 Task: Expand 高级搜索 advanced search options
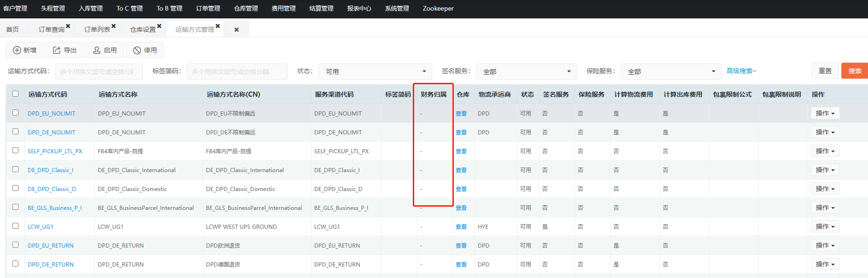[741, 71]
